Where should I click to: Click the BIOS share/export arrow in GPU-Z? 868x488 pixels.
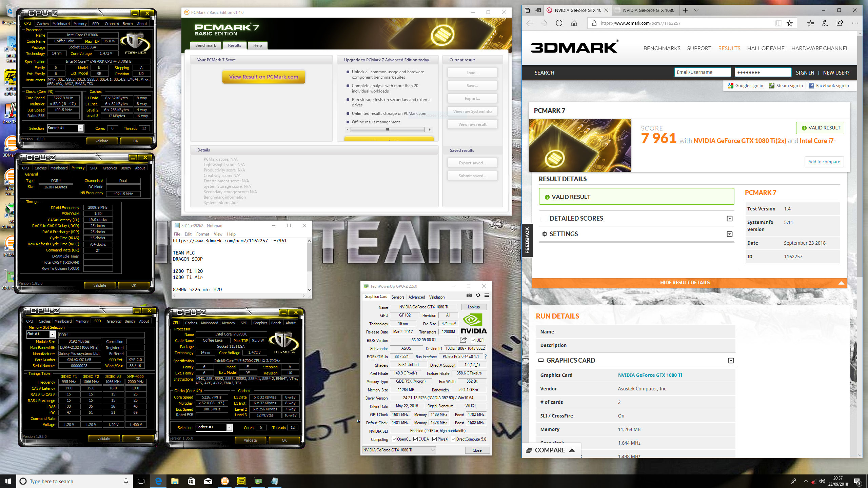463,340
